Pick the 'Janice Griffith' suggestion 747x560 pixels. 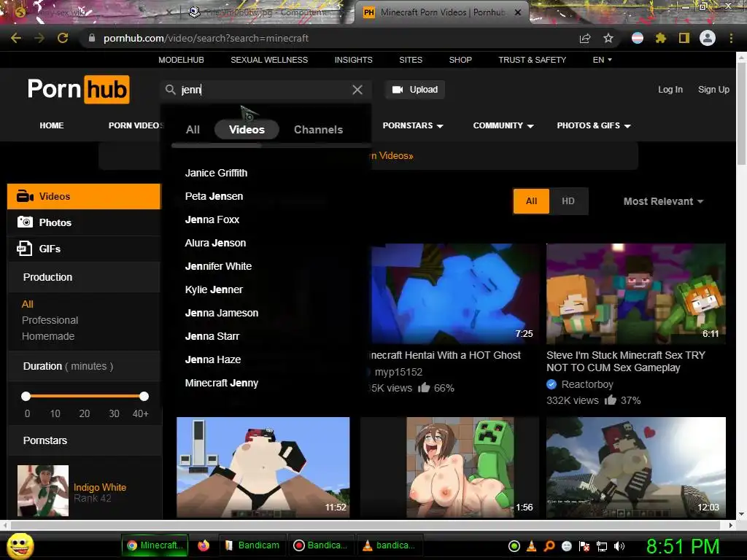(216, 173)
